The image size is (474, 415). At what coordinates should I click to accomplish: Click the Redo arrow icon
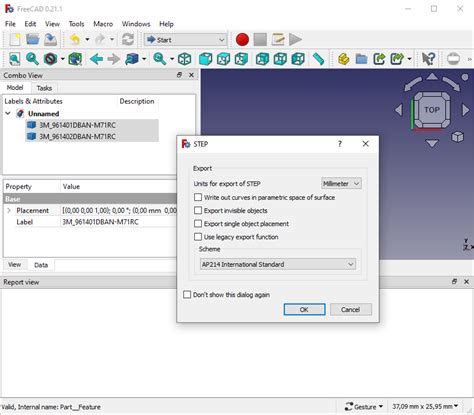[x=100, y=40]
